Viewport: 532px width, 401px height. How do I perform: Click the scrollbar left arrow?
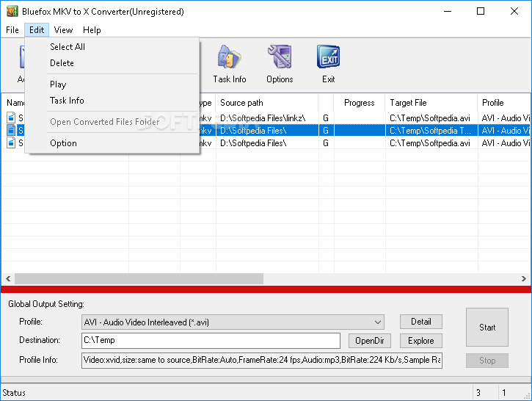(x=8, y=279)
